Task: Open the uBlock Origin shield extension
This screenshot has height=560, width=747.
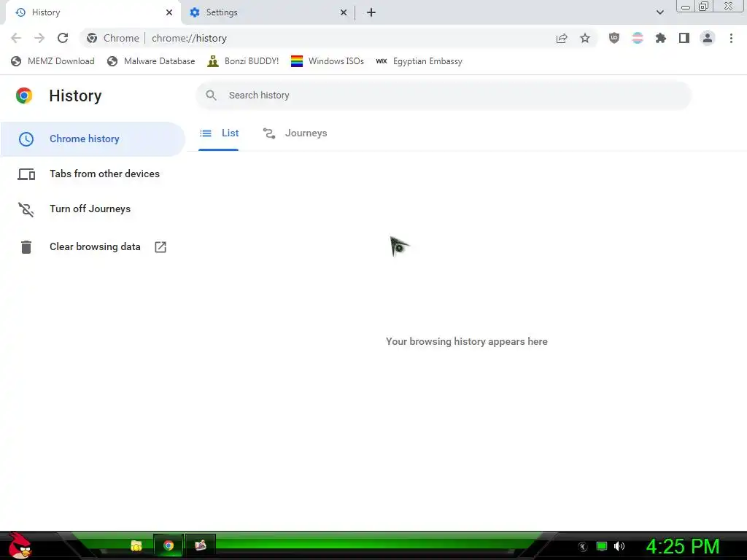Action: 614,38
